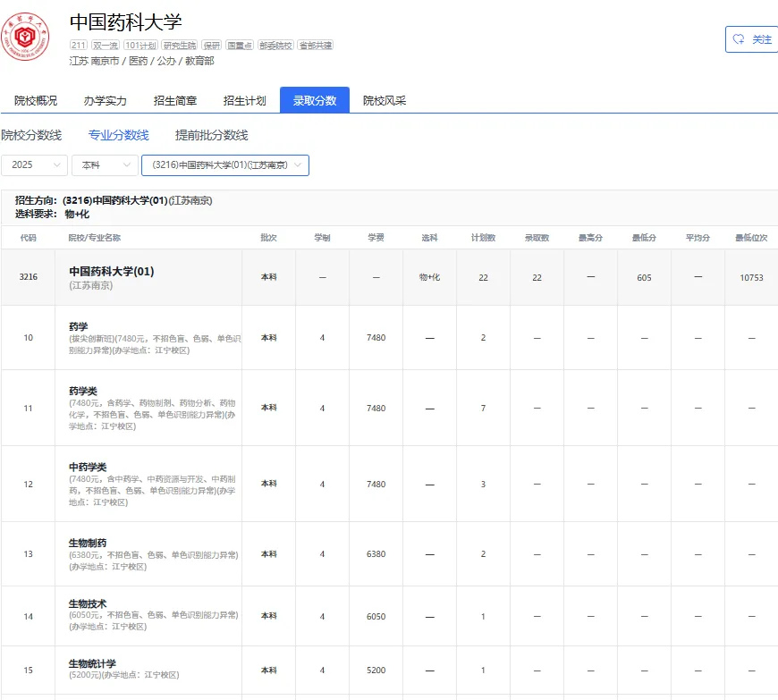Open the 本科 level dropdown
The height and width of the screenshot is (700, 778).
105,165
